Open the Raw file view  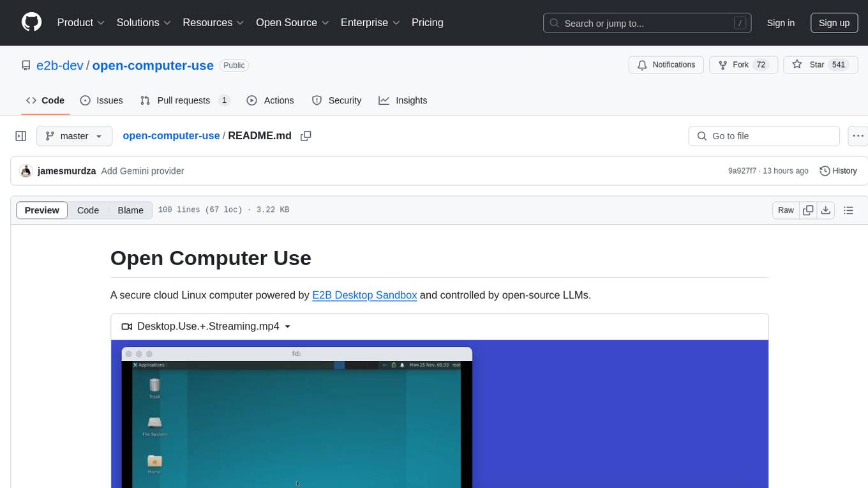tap(786, 210)
